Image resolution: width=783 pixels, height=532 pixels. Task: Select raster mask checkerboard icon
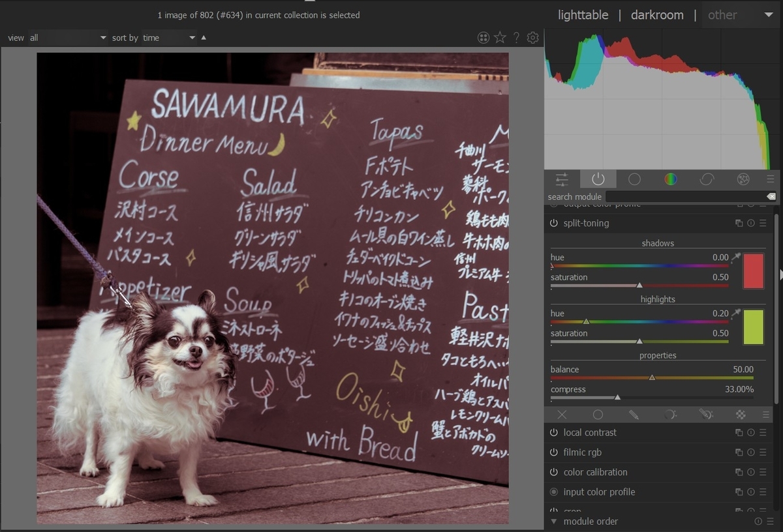741,415
